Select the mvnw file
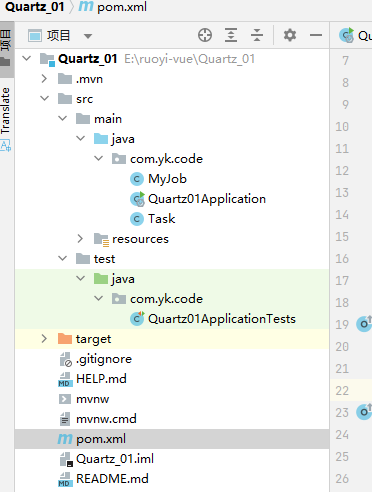This screenshot has height=492, width=372. [92, 399]
